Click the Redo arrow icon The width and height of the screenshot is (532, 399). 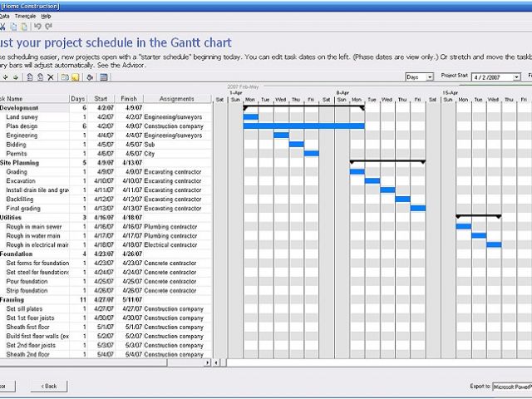click(48, 26)
